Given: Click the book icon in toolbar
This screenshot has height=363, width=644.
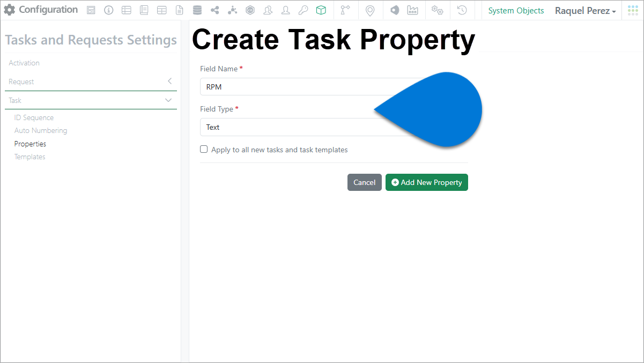Looking at the screenshot, I should click(144, 10).
